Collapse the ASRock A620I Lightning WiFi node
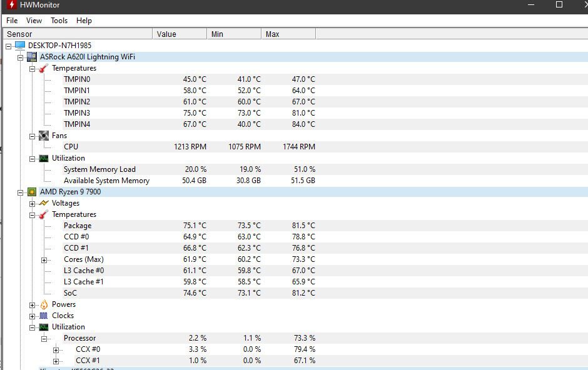Viewport: 588px width, 370px height. point(20,57)
